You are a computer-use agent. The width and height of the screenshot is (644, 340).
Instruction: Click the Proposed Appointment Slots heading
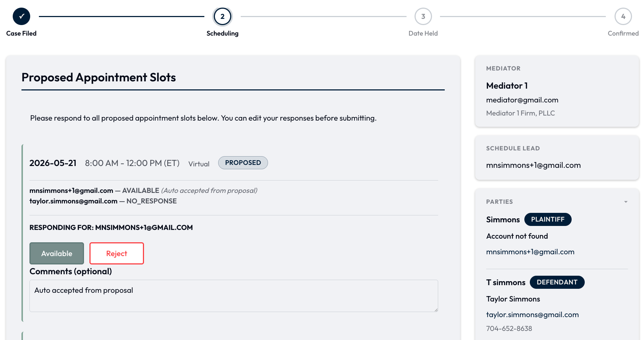99,77
